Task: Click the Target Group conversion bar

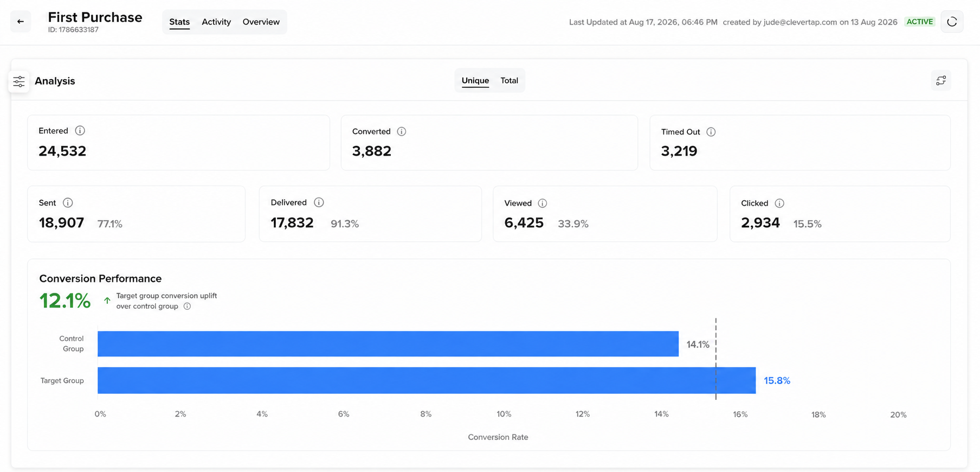Action: click(x=427, y=380)
